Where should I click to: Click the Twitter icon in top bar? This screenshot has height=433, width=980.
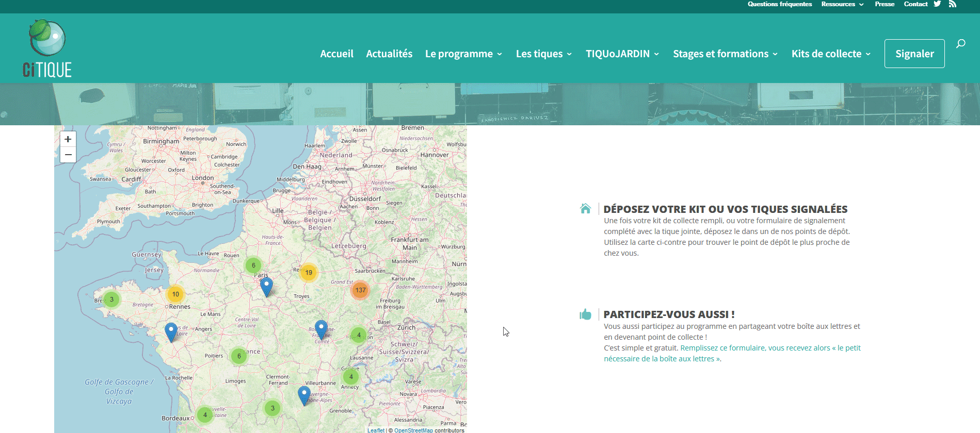coord(937,4)
